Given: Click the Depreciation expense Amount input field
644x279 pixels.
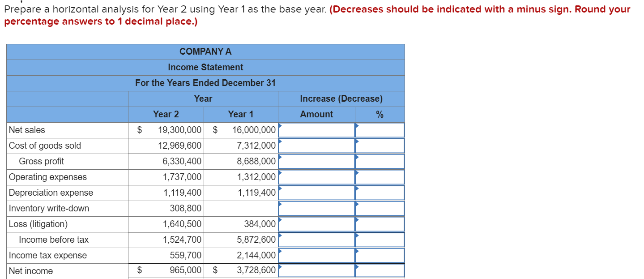Looking at the screenshot, I should pos(317,193).
